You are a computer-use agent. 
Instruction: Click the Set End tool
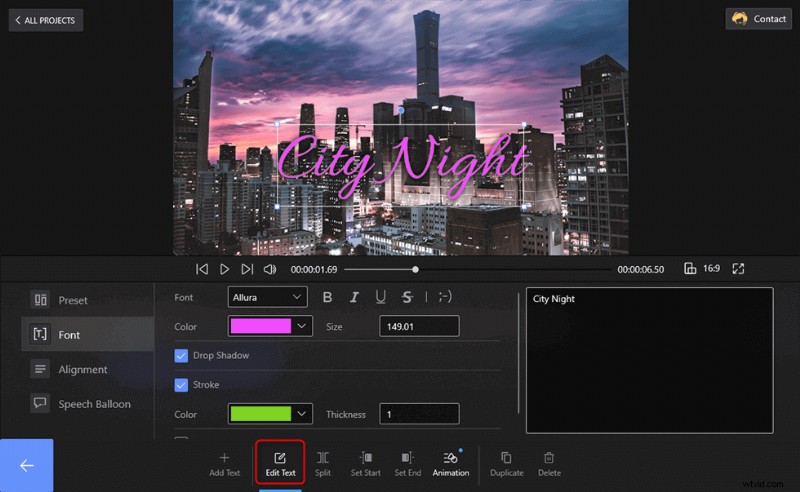point(408,464)
